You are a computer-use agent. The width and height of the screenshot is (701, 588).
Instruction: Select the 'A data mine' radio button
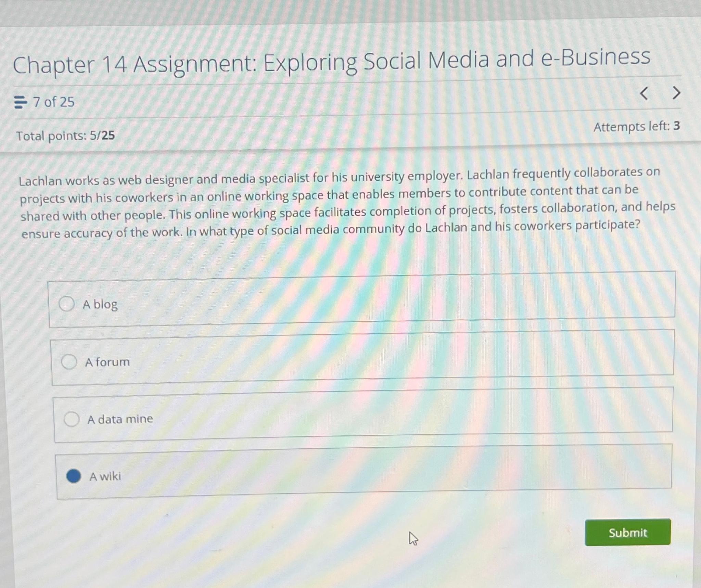tap(72, 419)
